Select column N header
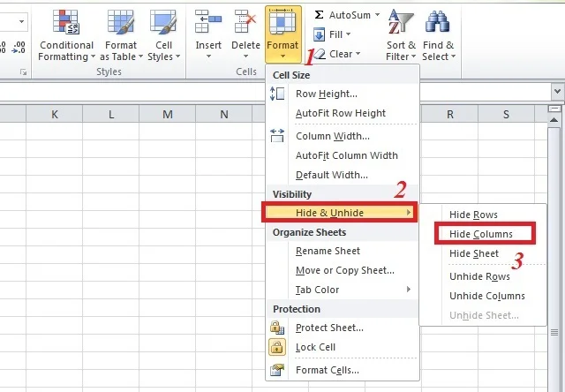565x392 pixels. click(x=224, y=114)
